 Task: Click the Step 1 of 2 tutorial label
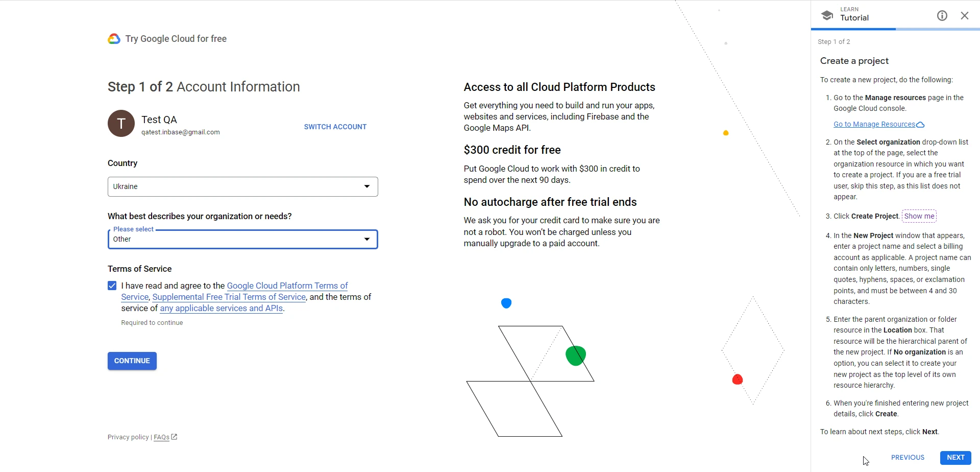click(x=834, y=42)
